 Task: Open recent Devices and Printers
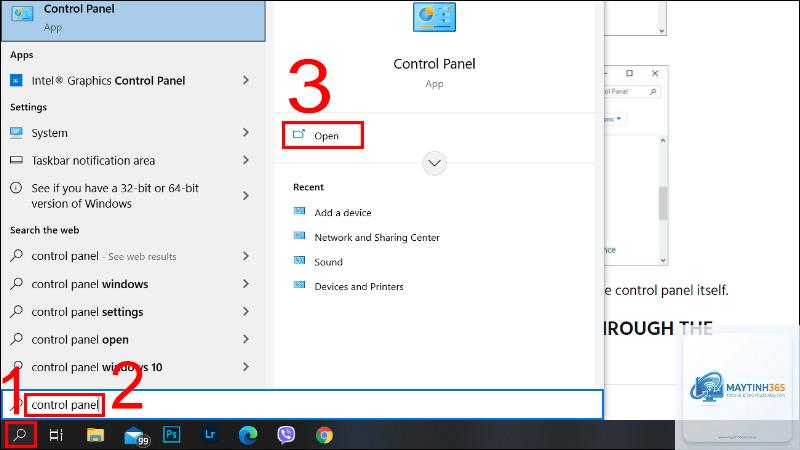pos(348,286)
